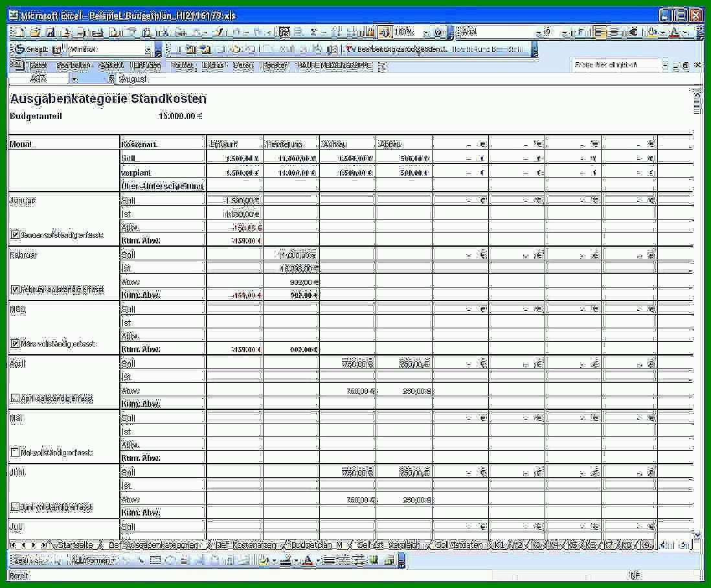
Task: Expand the 100% zoom dropdown
Action: coord(426,32)
